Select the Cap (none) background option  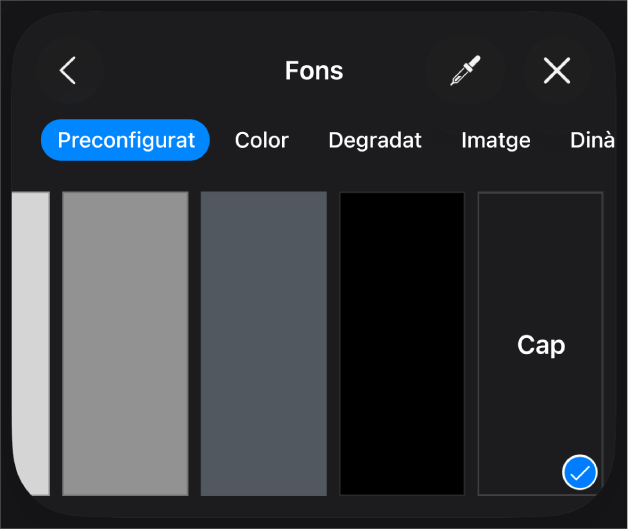pyautogui.click(x=541, y=344)
